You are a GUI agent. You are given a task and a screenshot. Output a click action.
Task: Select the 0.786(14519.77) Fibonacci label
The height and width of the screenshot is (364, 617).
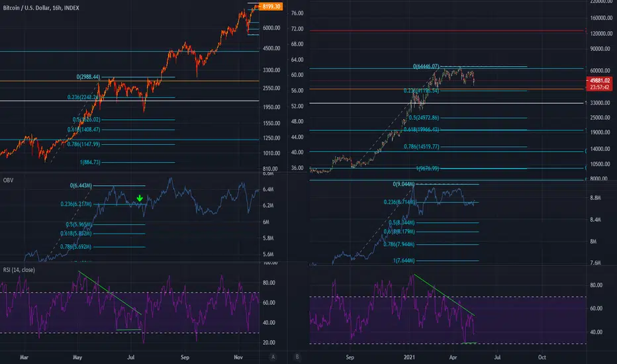pyautogui.click(x=422, y=146)
